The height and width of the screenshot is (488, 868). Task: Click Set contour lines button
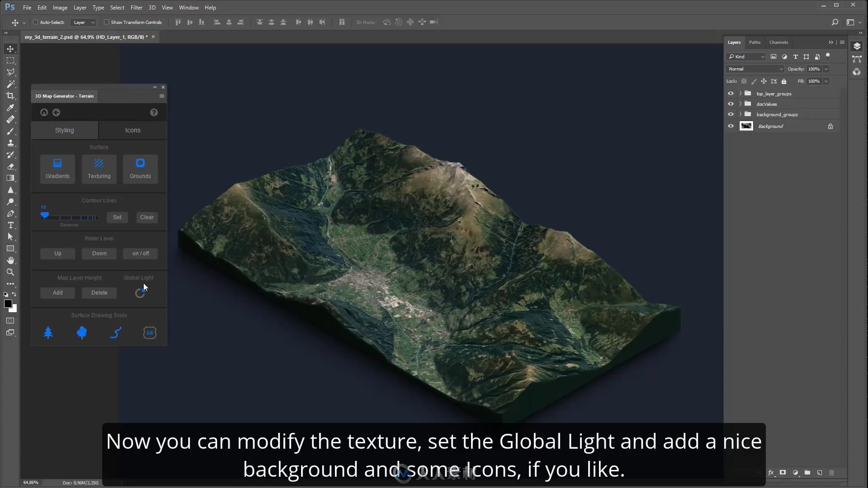pos(117,217)
